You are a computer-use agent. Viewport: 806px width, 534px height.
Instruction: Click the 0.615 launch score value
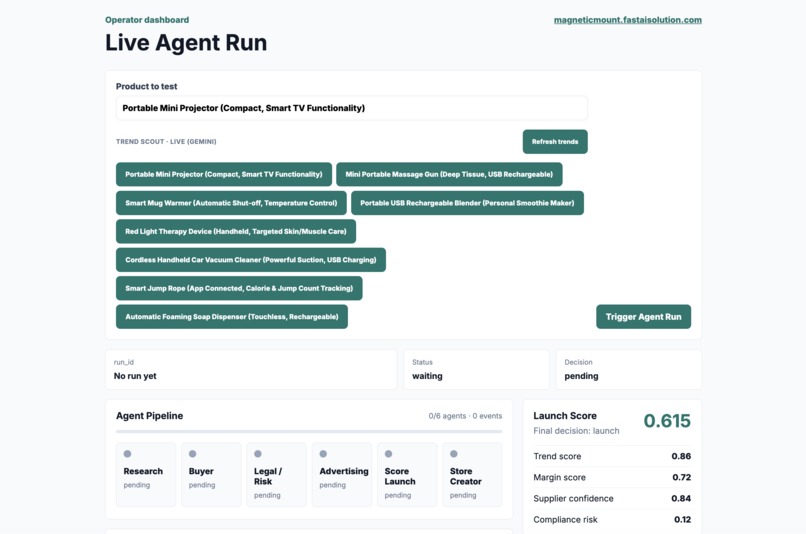(x=667, y=421)
